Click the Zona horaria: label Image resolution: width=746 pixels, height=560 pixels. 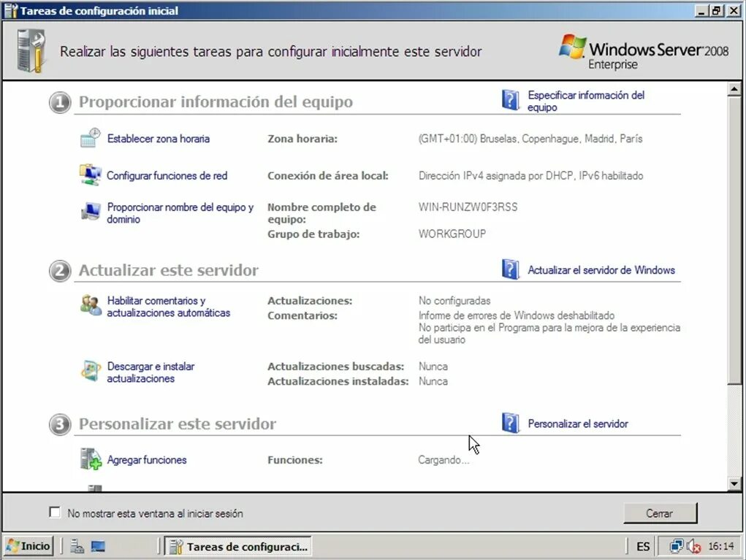302,138
